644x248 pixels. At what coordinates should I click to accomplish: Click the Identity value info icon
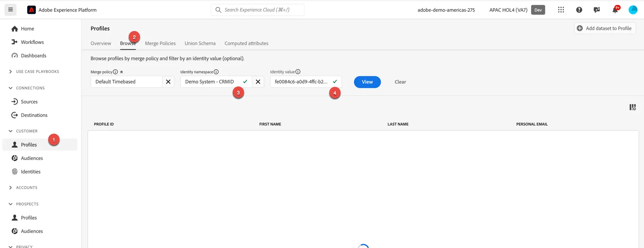point(298,72)
